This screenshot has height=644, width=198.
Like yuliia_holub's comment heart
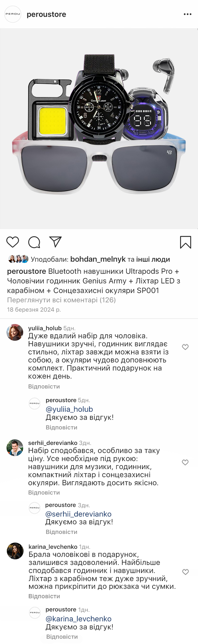(185, 347)
